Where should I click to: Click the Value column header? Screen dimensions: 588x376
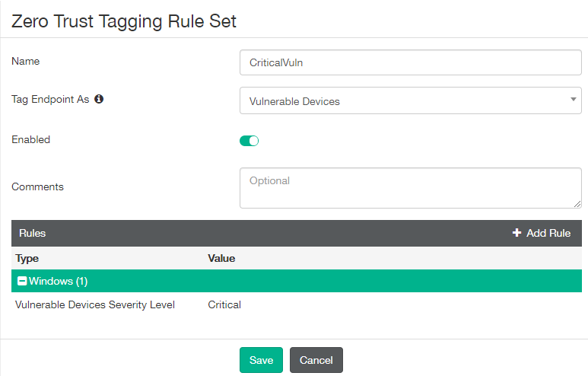point(221,258)
